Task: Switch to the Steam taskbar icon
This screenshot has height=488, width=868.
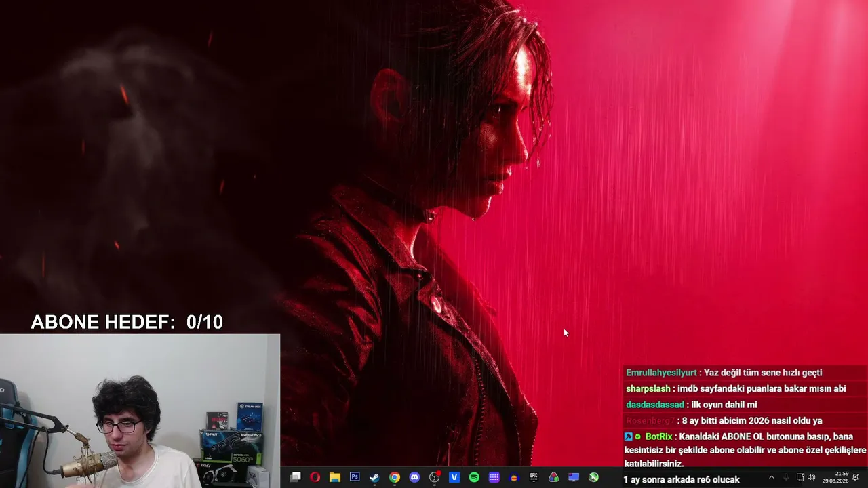Action: coord(374,477)
